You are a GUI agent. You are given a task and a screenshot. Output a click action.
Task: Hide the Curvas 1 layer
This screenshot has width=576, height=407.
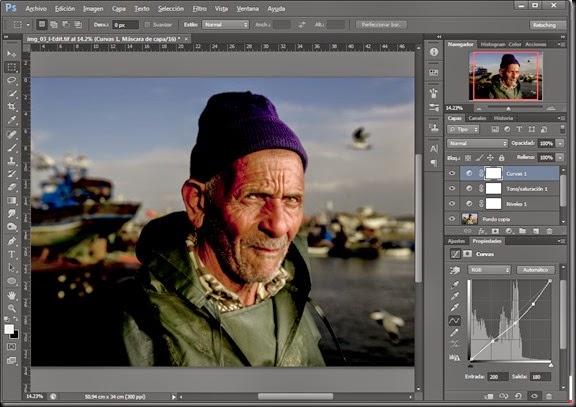point(452,173)
